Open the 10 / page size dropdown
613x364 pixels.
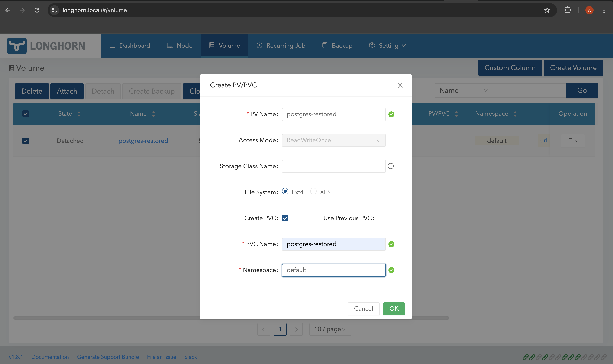(330, 329)
